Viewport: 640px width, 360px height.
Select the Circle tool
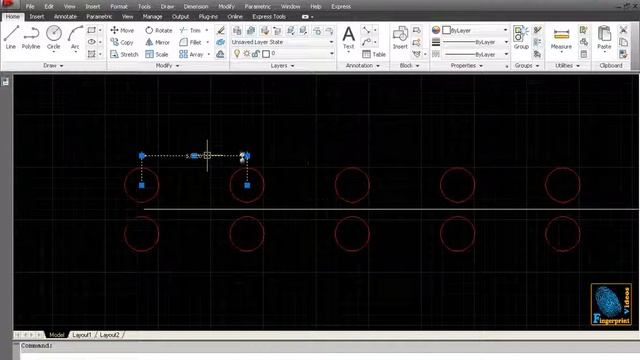(53, 37)
